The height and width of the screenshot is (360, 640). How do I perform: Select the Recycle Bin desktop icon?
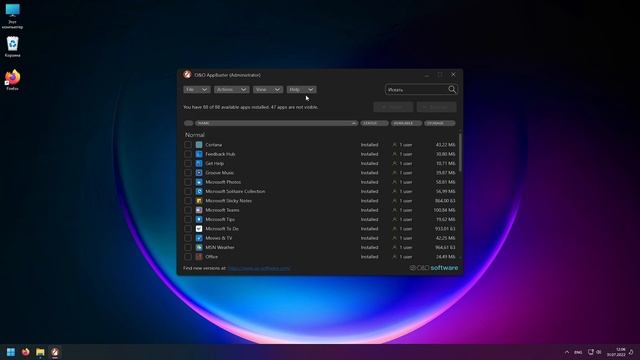(x=12, y=47)
